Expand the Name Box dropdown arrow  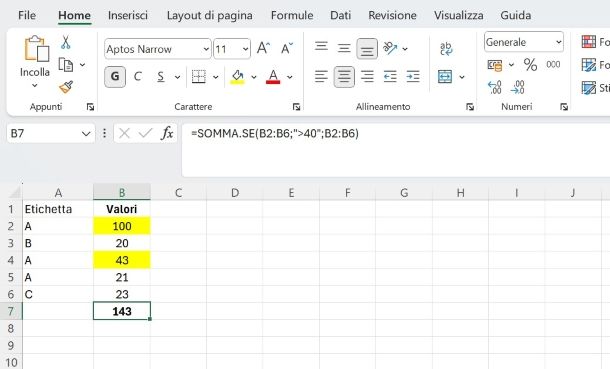86,134
